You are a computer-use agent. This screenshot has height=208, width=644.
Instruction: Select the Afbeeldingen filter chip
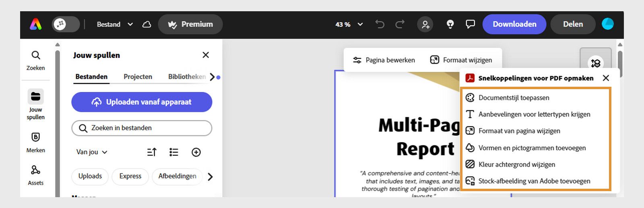pyautogui.click(x=178, y=176)
